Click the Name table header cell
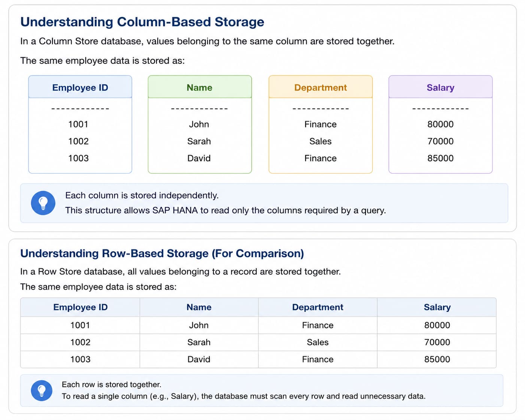 (199, 307)
